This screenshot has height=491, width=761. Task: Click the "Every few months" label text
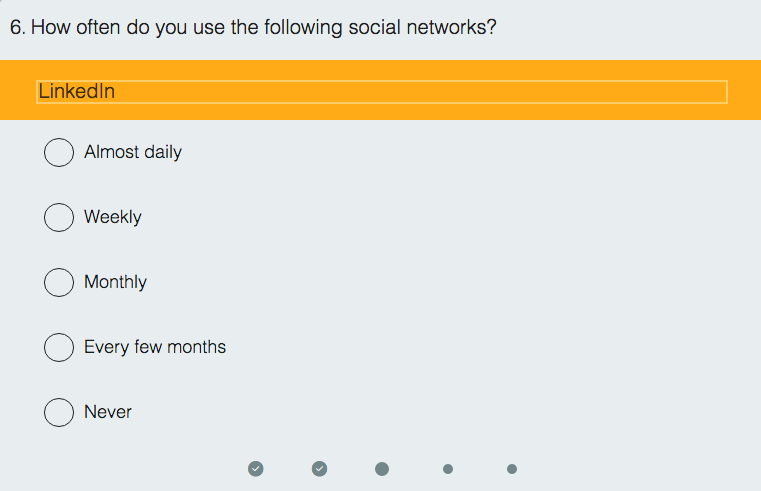point(155,347)
